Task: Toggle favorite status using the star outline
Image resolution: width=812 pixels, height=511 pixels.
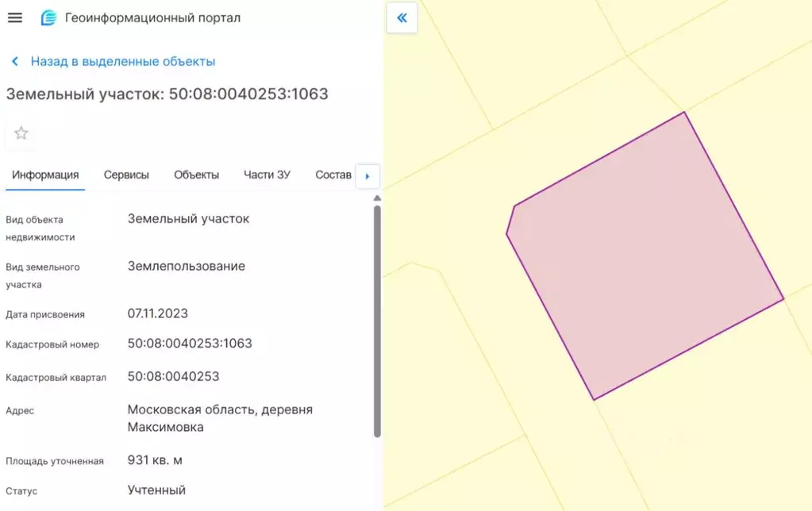Action: click(x=21, y=133)
